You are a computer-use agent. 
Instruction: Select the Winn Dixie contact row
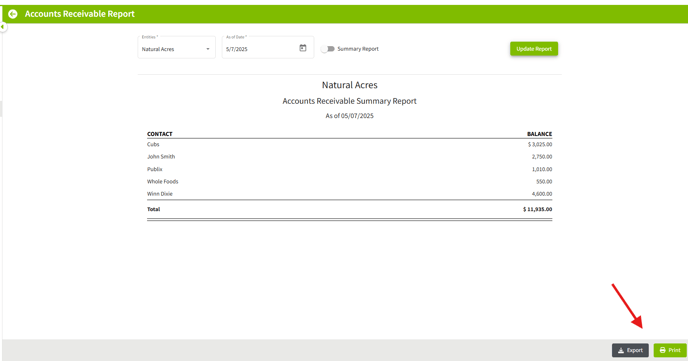(x=349, y=193)
